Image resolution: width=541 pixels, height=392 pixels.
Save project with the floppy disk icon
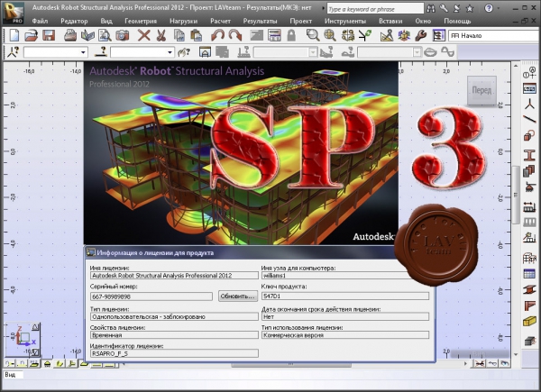coord(49,35)
